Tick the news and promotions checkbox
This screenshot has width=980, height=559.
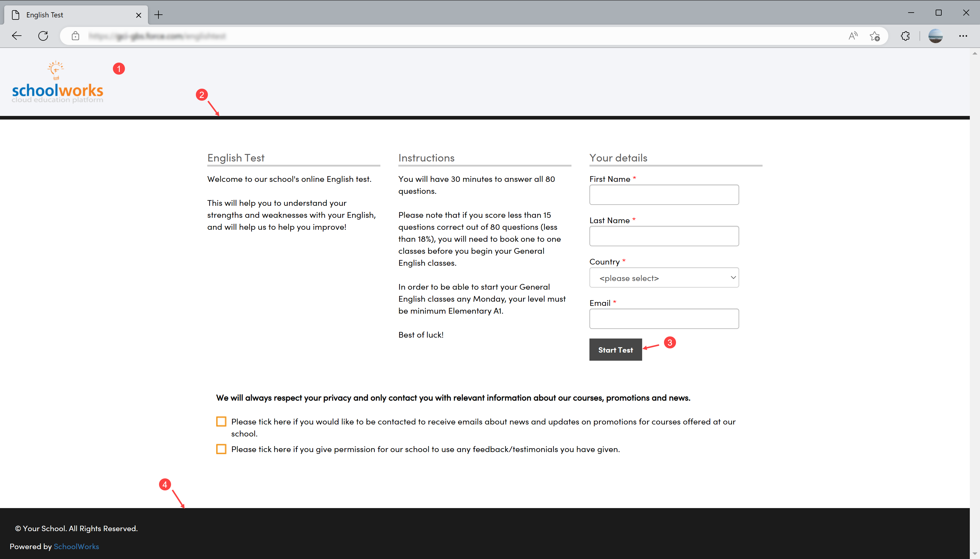coord(221,421)
